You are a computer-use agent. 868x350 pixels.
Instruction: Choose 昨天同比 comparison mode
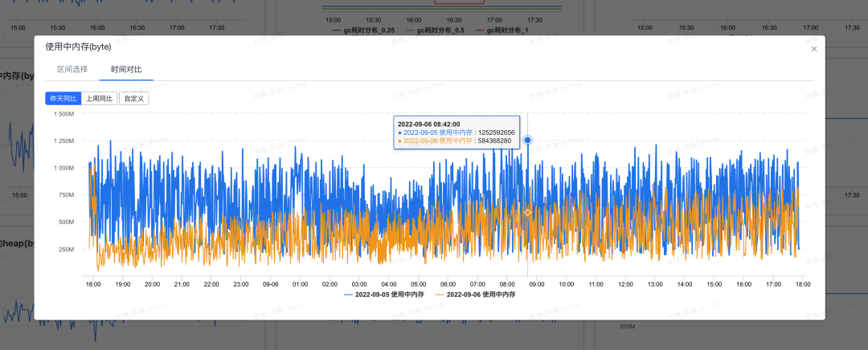tap(63, 98)
